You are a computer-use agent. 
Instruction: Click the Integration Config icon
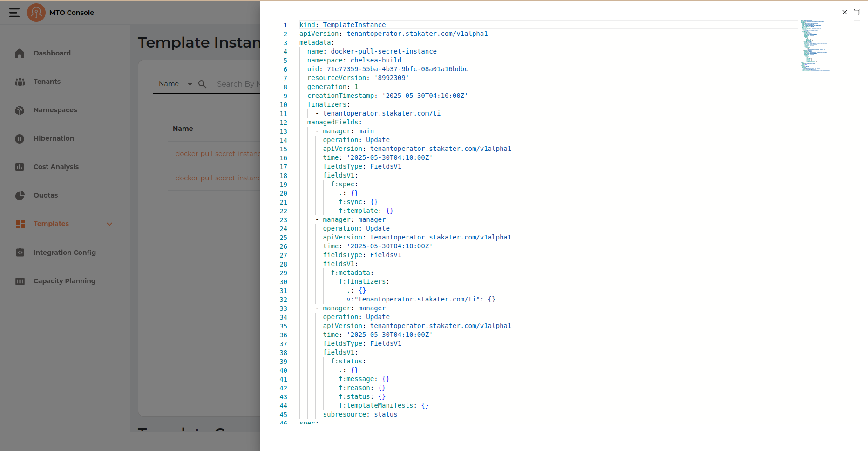20,252
